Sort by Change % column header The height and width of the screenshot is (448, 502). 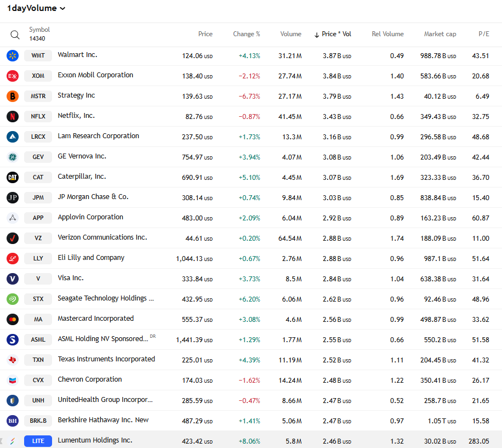(247, 34)
